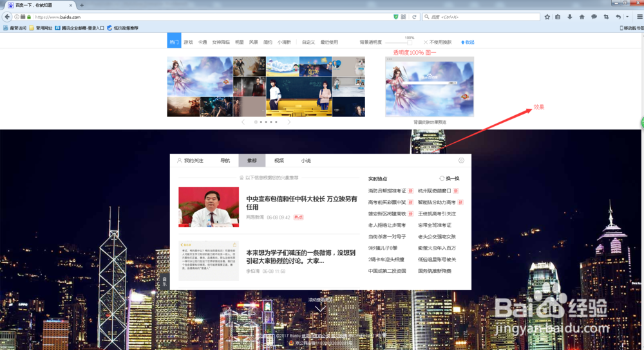The image size is (644, 350).
Task: Open the news photo of man in white shirt
Action: (x=209, y=207)
